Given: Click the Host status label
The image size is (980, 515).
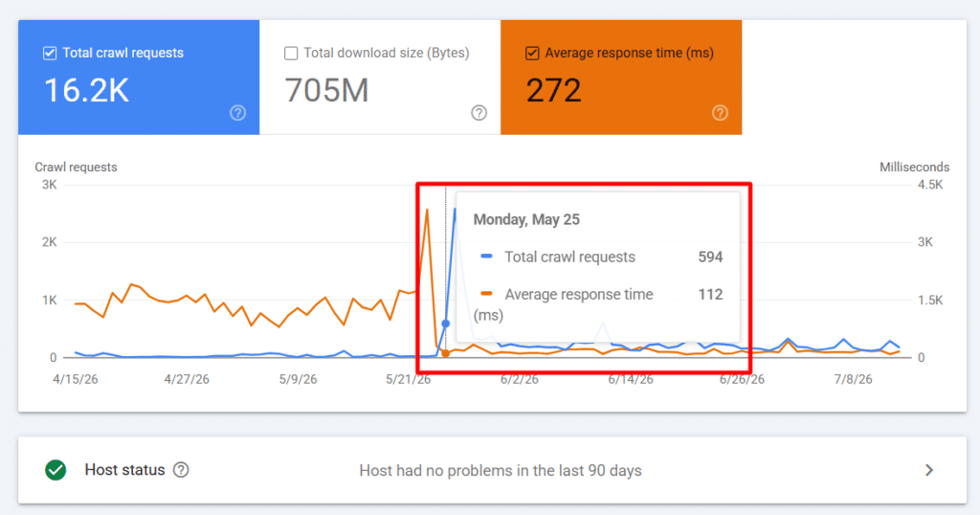Looking at the screenshot, I should tap(125, 470).
